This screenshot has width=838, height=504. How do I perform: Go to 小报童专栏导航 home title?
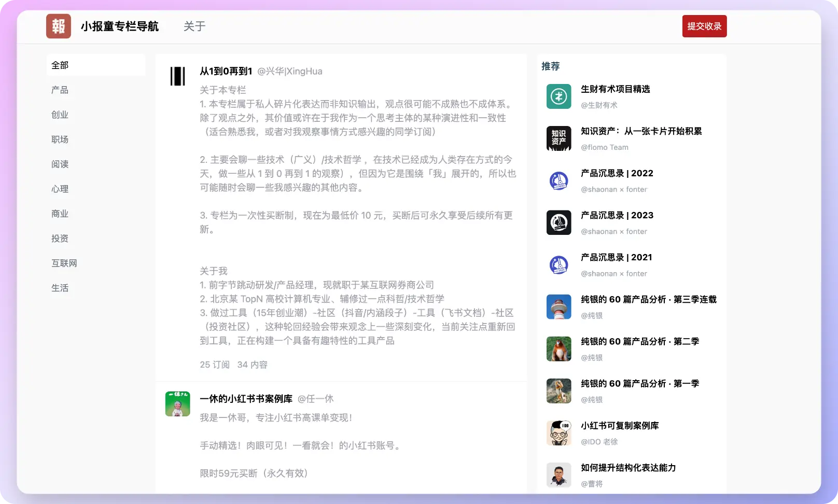120,26
